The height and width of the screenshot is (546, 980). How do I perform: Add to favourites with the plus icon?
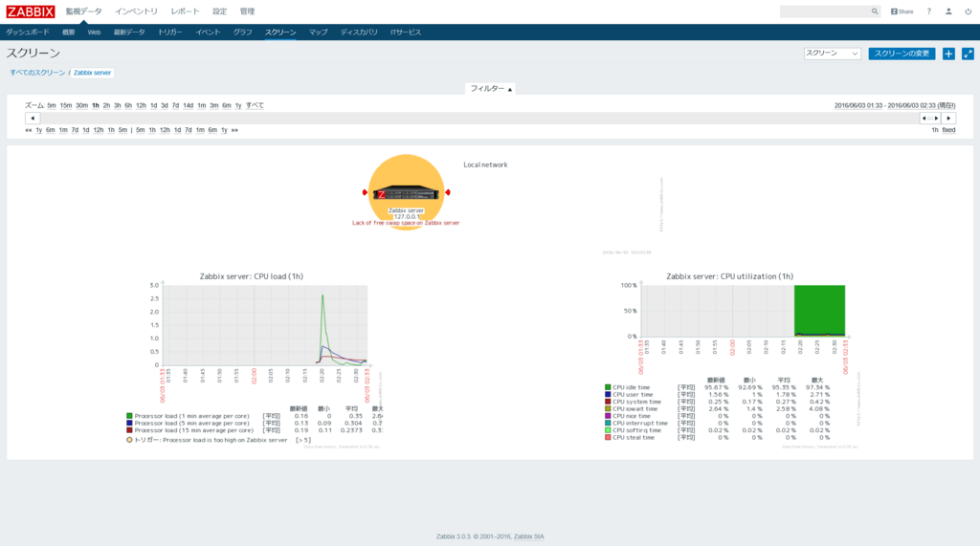coord(948,54)
